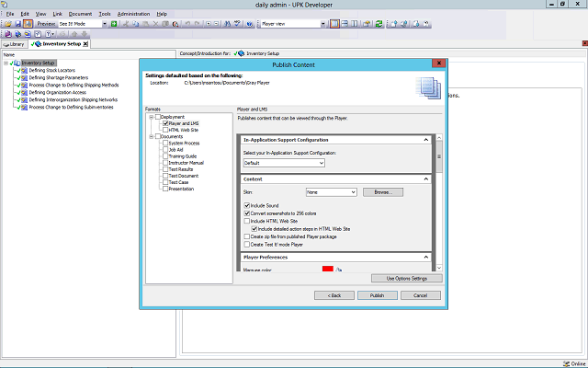Image resolution: width=588 pixels, height=368 pixels.
Task: Open the Edit menu
Action: coord(25,14)
